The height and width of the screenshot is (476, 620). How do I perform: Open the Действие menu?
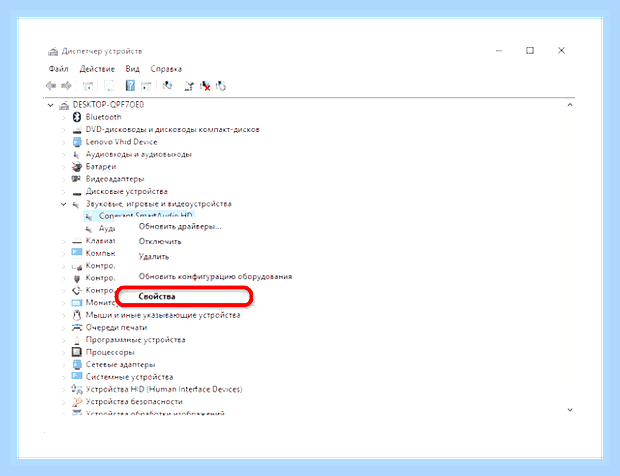[97, 69]
